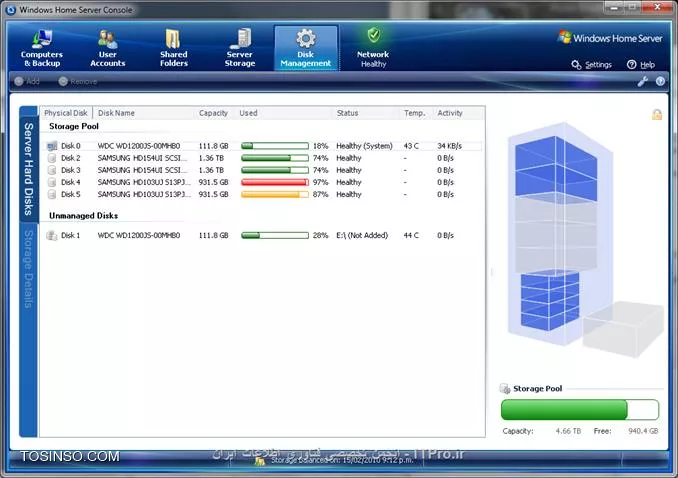The image size is (678, 478).
Task: Sort by Temp. column header
Action: coord(415,113)
